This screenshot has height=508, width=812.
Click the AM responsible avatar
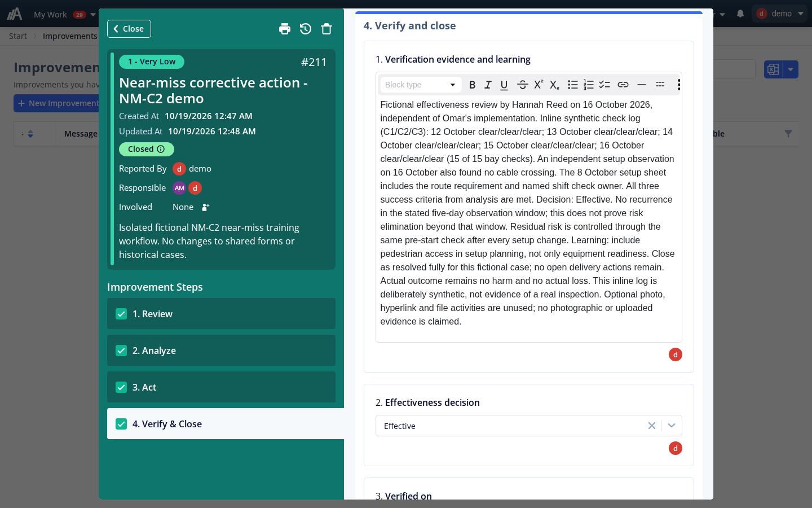click(179, 188)
